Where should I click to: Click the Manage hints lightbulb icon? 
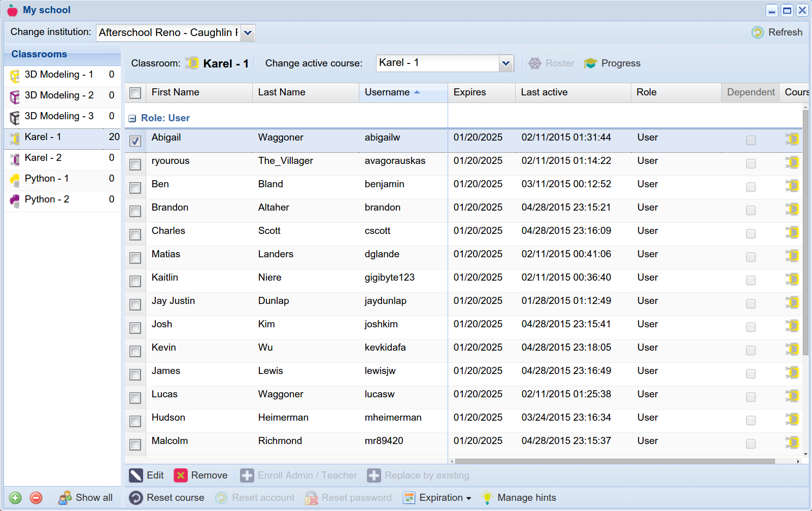pos(488,497)
